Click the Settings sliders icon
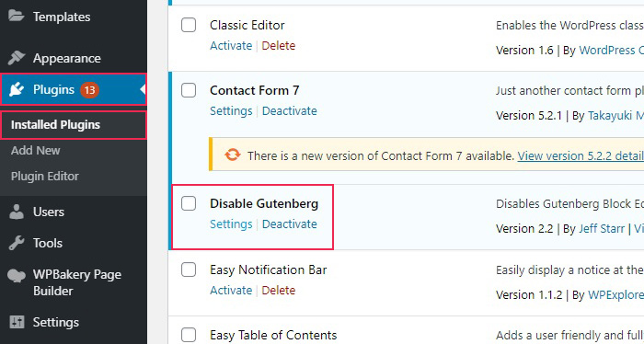Screen dimensions: 644x344 click(x=17, y=322)
